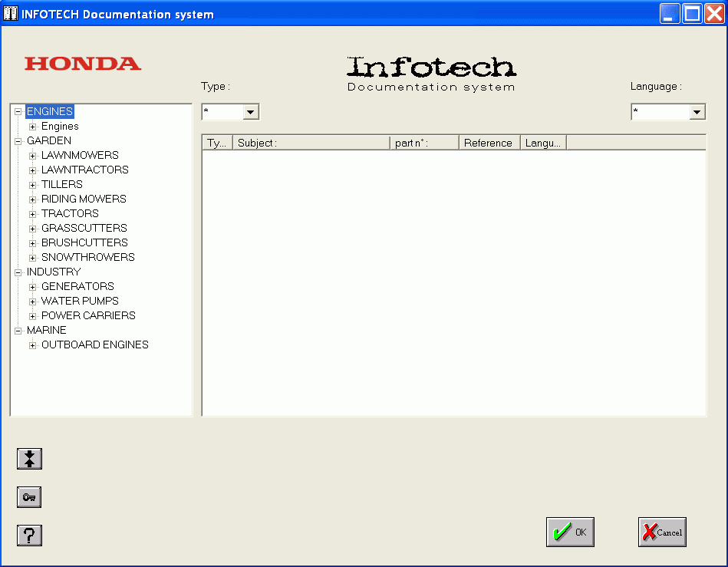
Task: Click the OK button with green checkmark
Action: (570, 532)
